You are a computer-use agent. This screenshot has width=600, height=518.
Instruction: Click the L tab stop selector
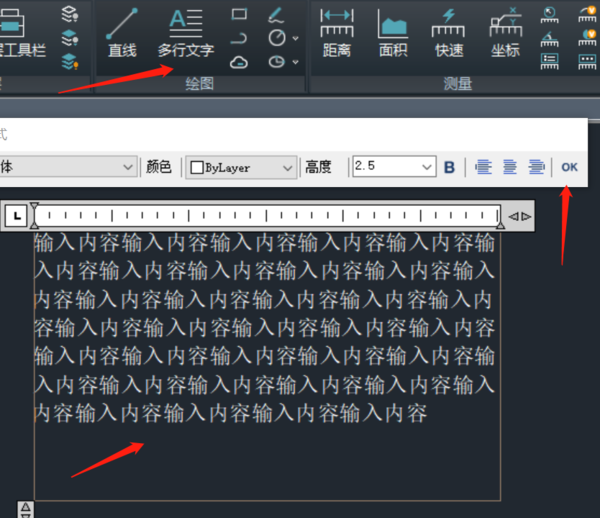point(16,216)
